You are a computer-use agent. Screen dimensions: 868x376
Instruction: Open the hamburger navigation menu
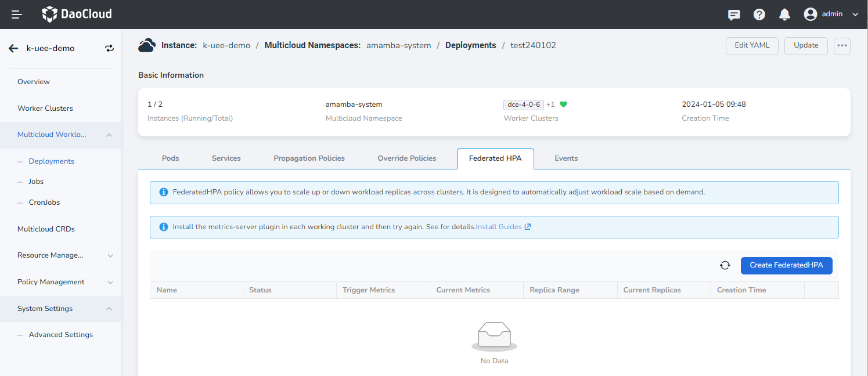coord(17,15)
